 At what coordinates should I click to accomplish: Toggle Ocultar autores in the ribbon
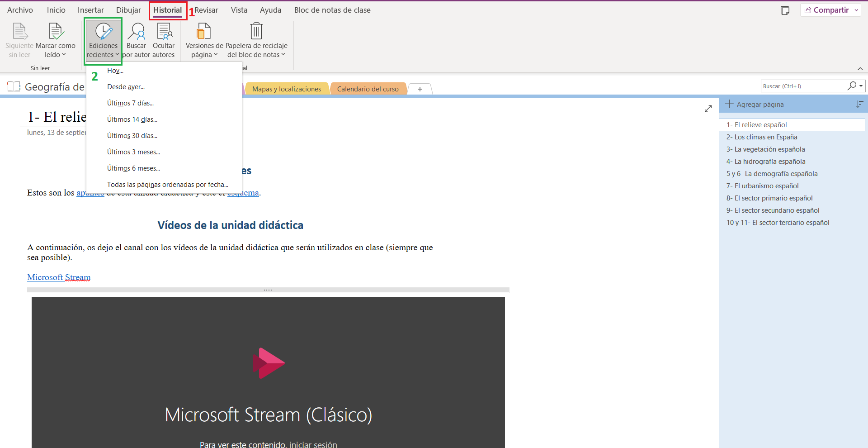pos(164,41)
